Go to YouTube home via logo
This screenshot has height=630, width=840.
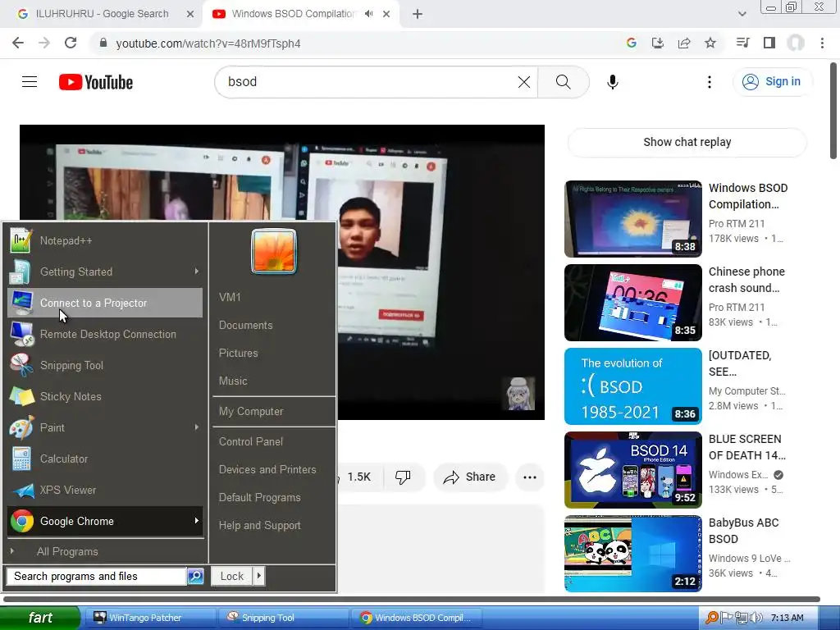96,82
